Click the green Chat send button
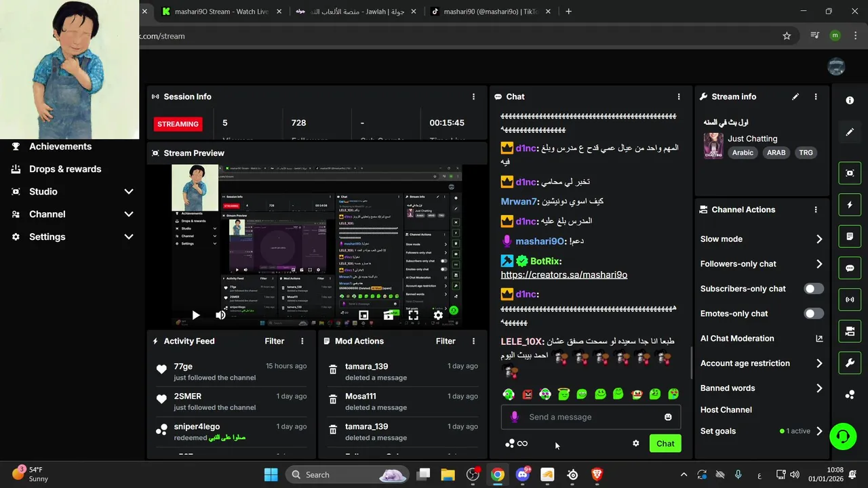Viewport: 868px width, 488px height. [665, 443]
